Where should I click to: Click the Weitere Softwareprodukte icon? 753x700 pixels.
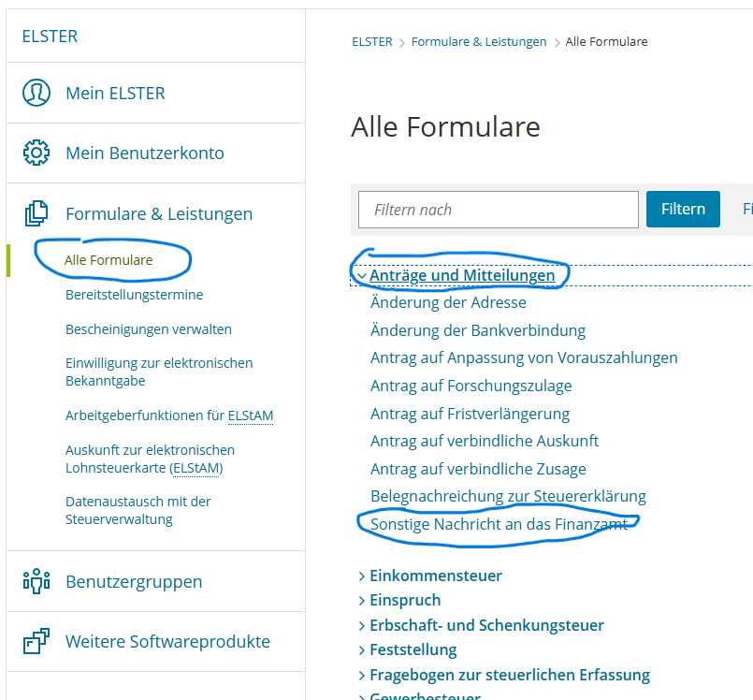[36, 641]
